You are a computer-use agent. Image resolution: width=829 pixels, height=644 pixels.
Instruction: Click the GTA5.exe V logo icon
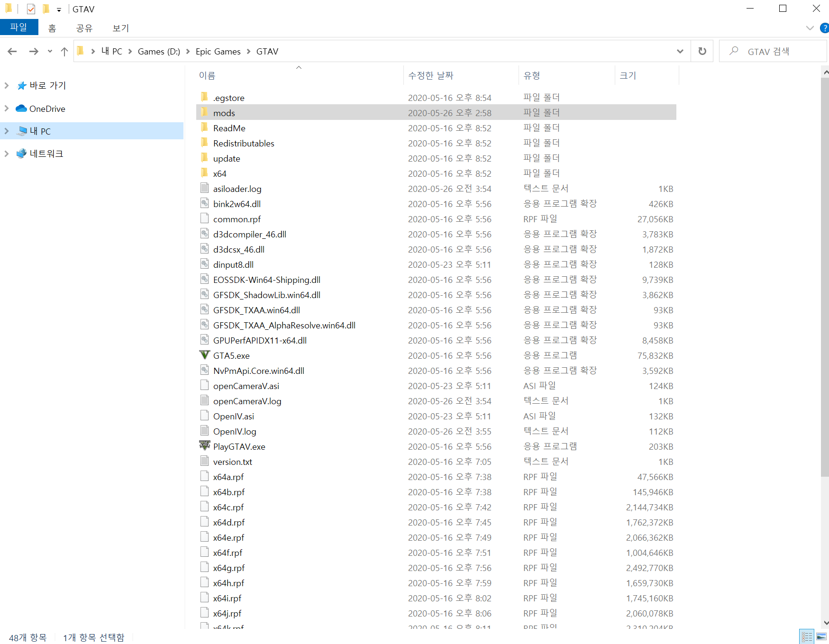click(x=204, y=355)
